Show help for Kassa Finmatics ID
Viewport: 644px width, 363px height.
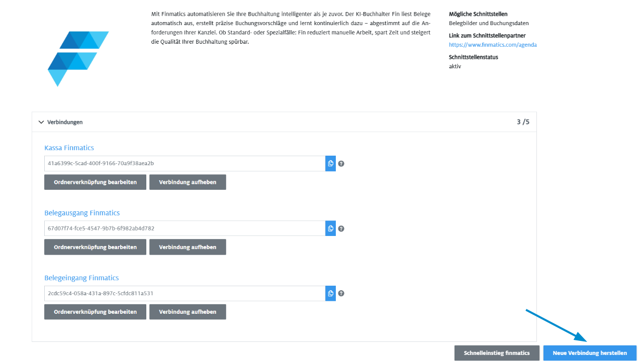[x=341, y=164]
